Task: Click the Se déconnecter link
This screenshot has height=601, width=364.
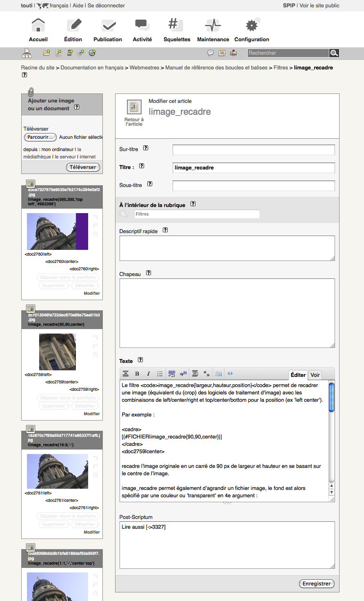Action: point(106,6)
